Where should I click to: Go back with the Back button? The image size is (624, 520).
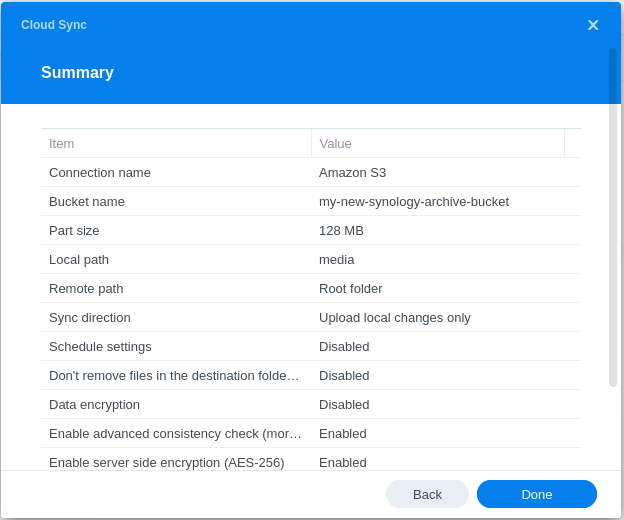[x=427, y=494]
